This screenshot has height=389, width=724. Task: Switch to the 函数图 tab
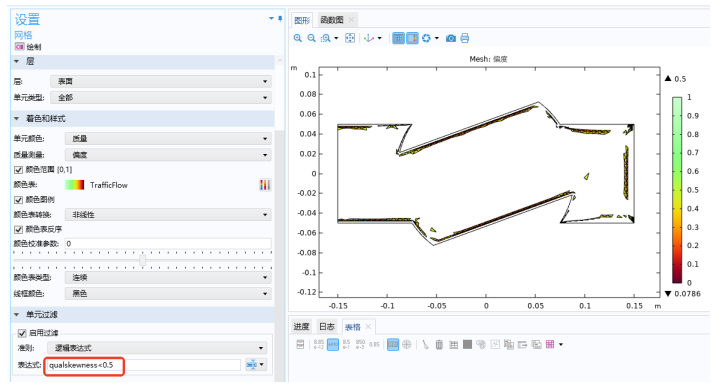[332, 20]
